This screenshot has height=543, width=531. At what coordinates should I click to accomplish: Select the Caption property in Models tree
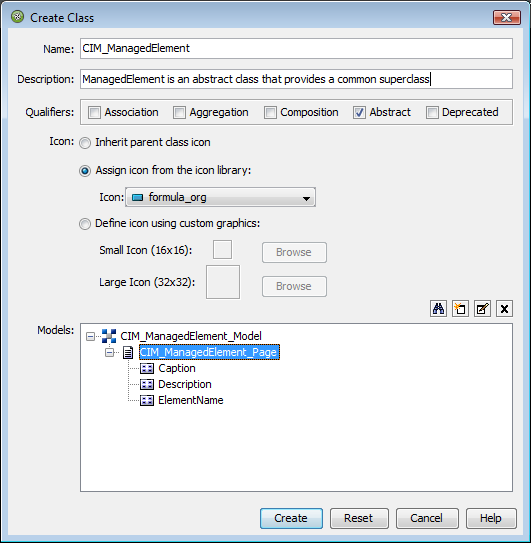coord(177,368)
